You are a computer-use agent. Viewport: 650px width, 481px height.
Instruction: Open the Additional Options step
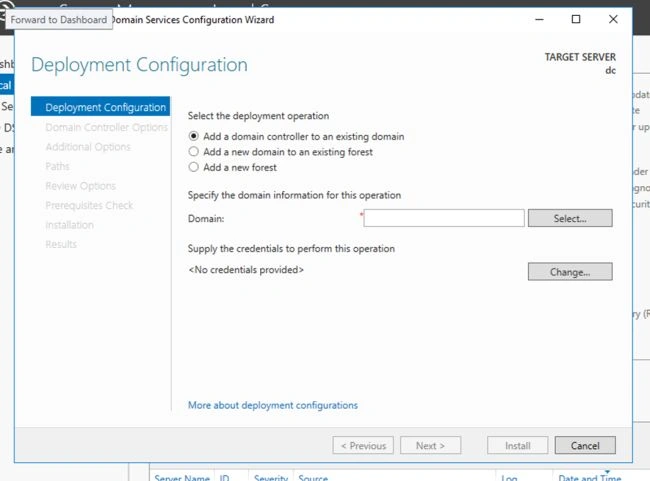click(x=88, y=147)
